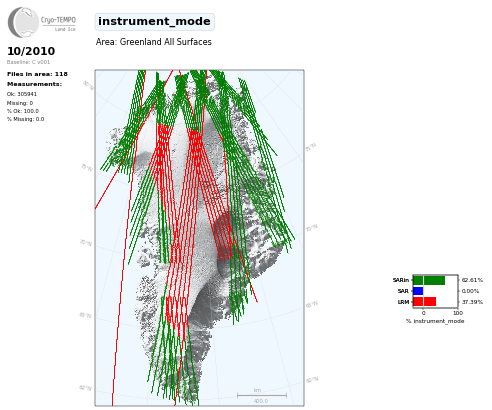The image size is (492, 410).
Task: Click the LRM label on chart
Action: click(x=403, y=302)
